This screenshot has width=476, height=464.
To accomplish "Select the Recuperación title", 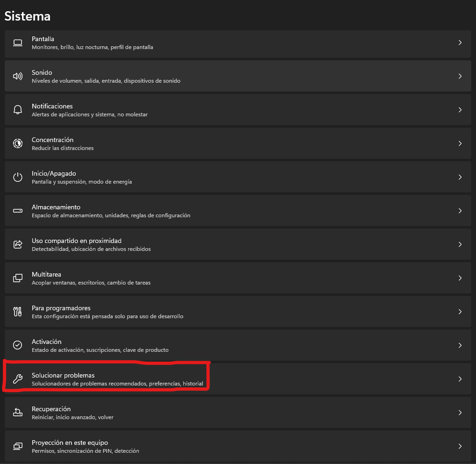I will click(51, 409).
